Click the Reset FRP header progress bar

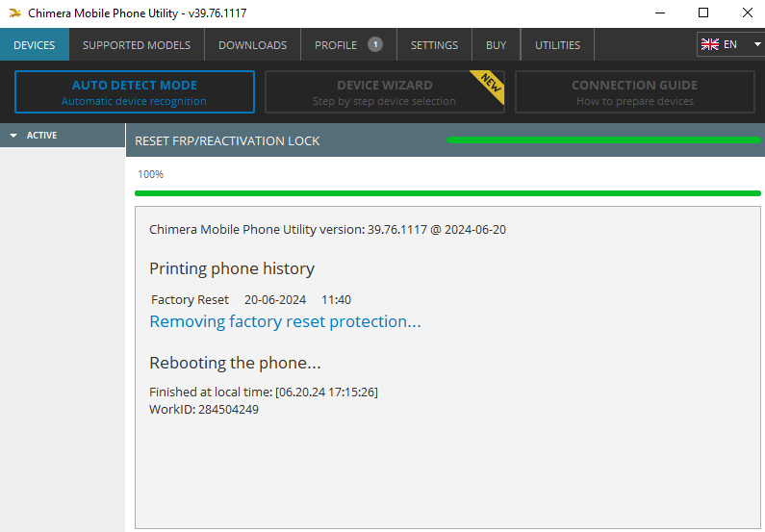click(603, 140)
